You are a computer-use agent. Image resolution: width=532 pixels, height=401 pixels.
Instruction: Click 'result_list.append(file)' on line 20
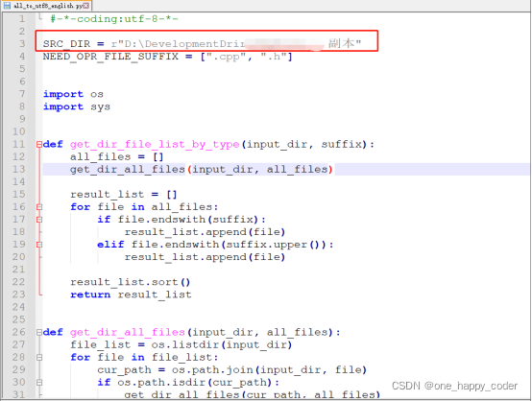[205, 257]
